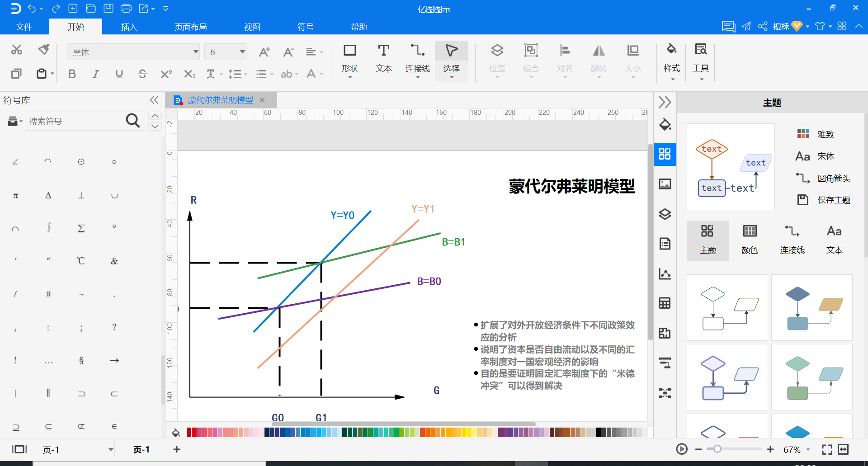The width and height of the screenshot is (868, 466).
Task: Click the share icon in top bar
Action: click(x=763, y=26)
